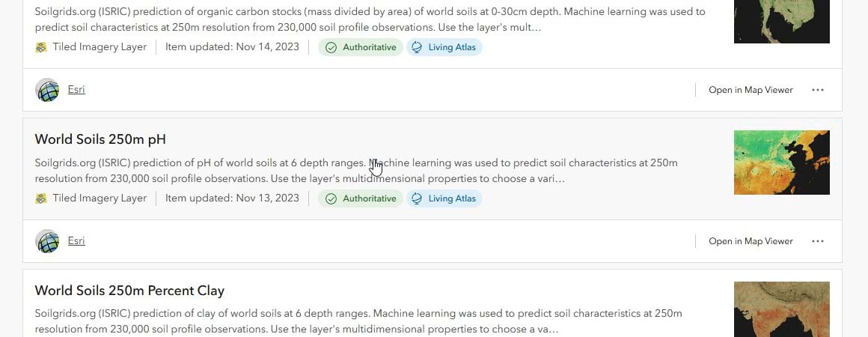The width and height of the screenshot is (868, 337).
Task: Open organic carbon layer in Map Viewer
Action: point(751,90)
